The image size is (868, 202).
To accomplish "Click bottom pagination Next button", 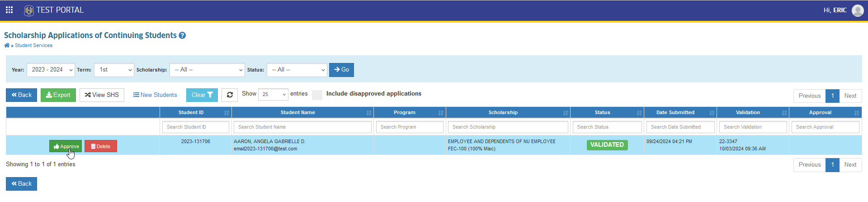I will (x=850, y=165).
